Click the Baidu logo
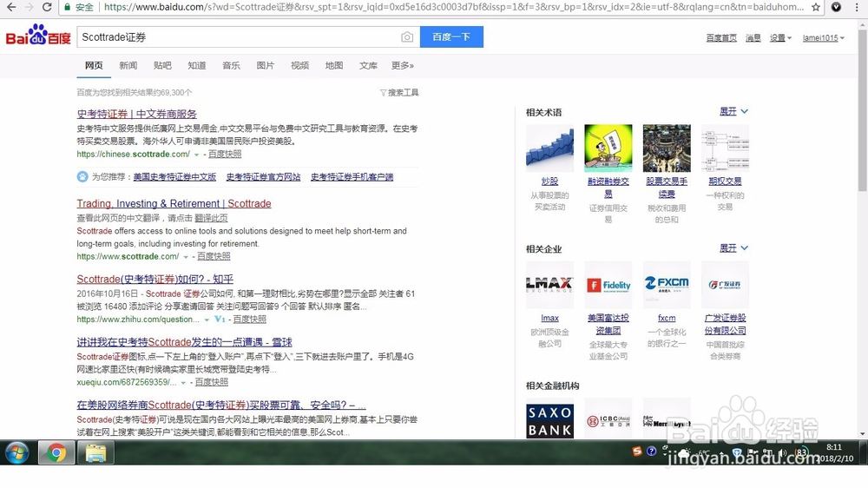This screenshot has width=868, height=488. 38,36
